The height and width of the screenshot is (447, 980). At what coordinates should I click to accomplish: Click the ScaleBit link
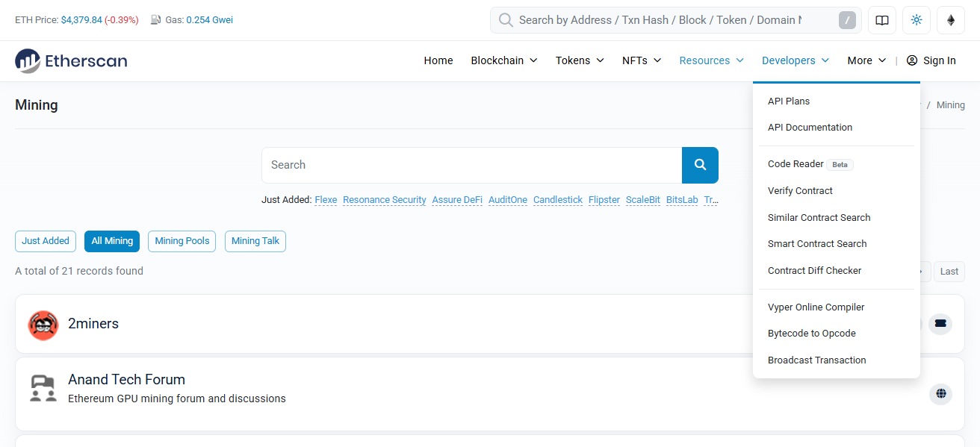[643, 200]
